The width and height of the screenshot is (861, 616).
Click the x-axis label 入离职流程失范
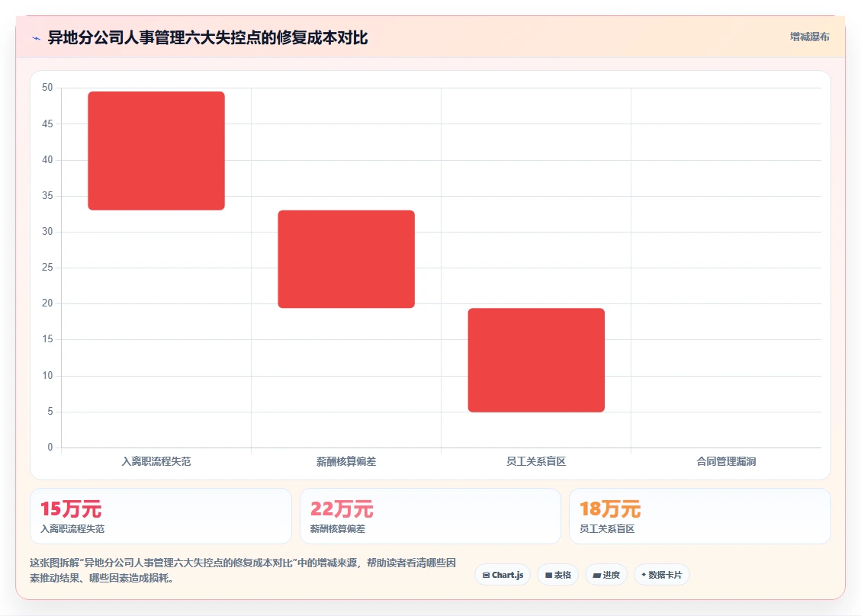coord(156,462)
